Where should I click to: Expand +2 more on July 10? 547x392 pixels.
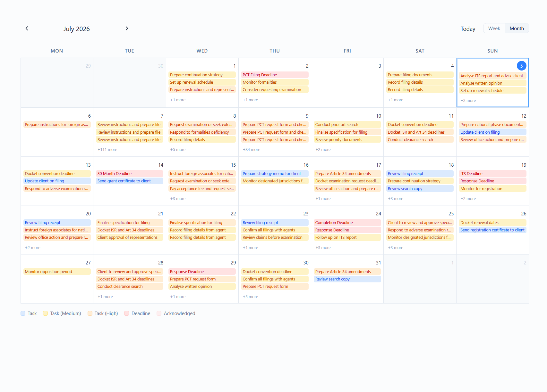click(323, 150)
